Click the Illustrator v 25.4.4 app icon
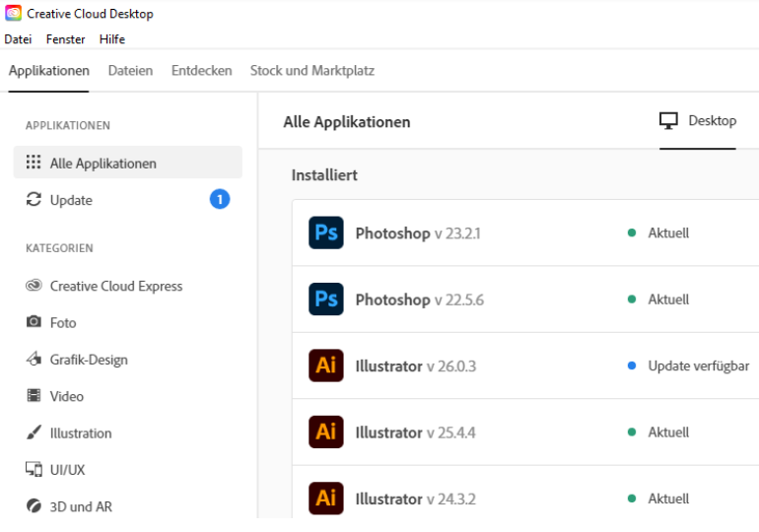This screenshot has height=532, width=759. tap(325, 432)
